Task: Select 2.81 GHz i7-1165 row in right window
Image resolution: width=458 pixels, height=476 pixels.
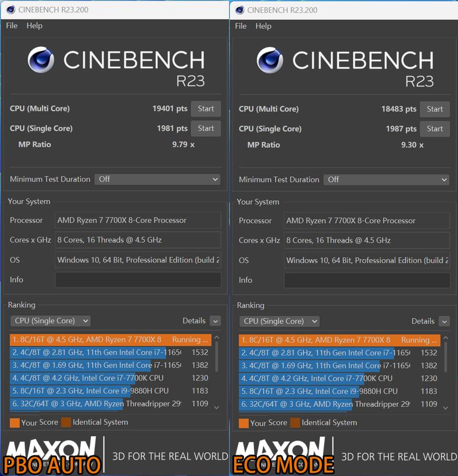Action: (x=339, y=353)
